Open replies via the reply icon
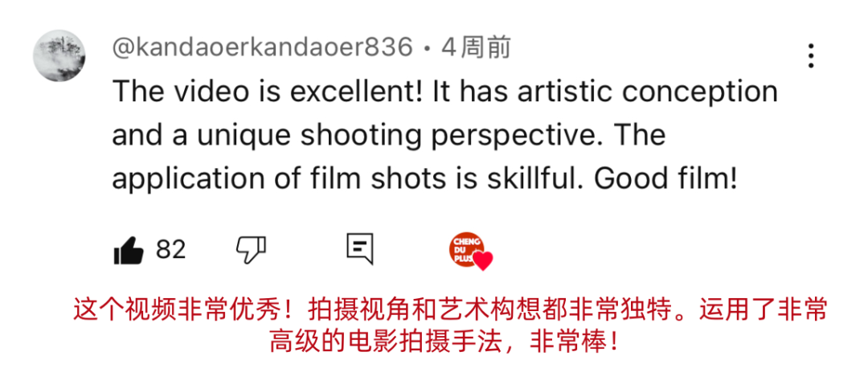 (x=360, y=249)
